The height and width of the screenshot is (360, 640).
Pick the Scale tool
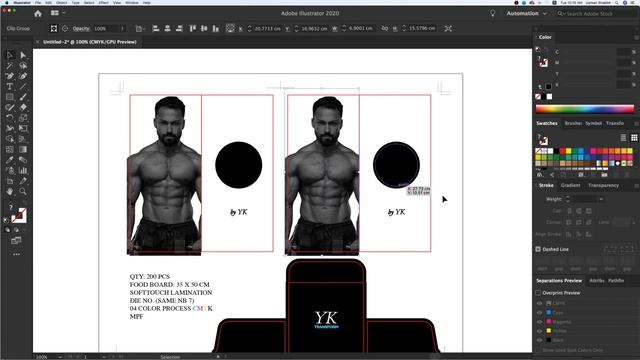[23, 118]
